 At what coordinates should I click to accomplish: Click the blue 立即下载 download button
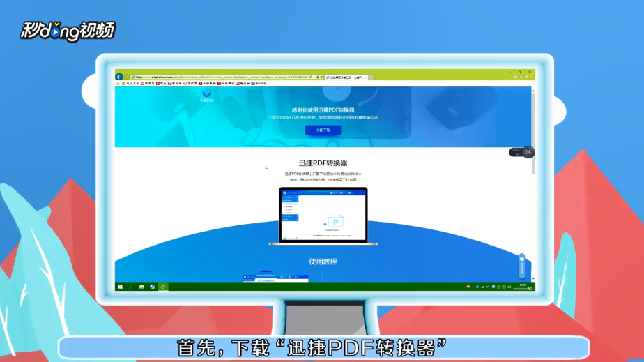click(323, 130)
